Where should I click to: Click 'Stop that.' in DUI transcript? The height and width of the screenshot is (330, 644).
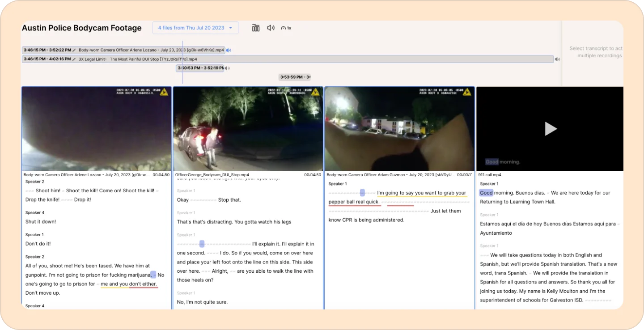coord(229,199)
